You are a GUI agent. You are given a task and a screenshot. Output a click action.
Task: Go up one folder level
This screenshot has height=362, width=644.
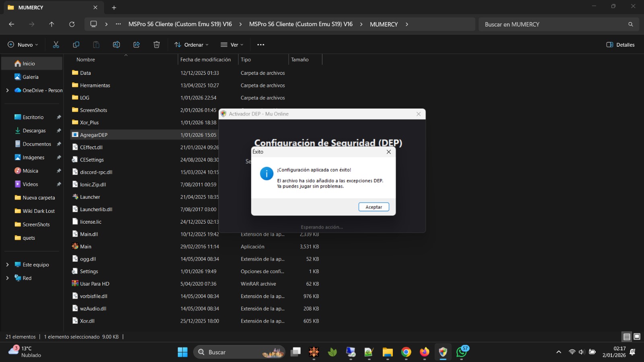coord(52,24)
